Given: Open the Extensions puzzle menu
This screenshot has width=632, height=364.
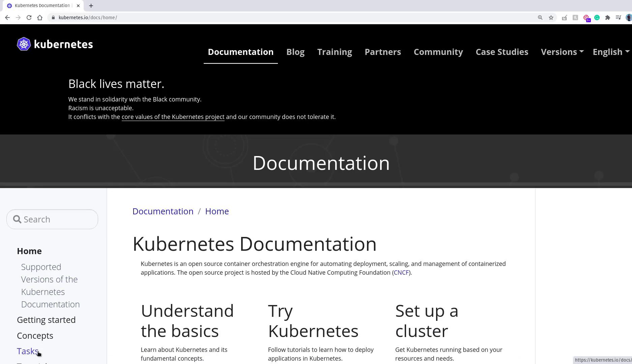Looking at the screenshot, I should [608, 18].
